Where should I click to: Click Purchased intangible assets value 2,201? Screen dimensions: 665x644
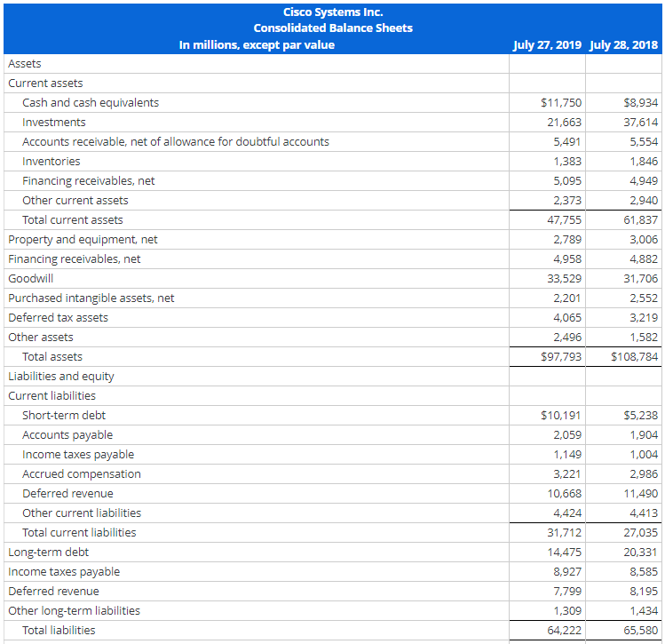click(x=567, y=298)
